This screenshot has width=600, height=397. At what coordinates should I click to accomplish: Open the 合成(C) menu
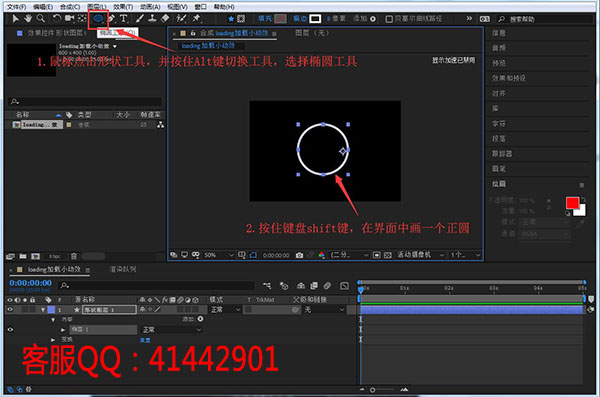pos(70,7)
